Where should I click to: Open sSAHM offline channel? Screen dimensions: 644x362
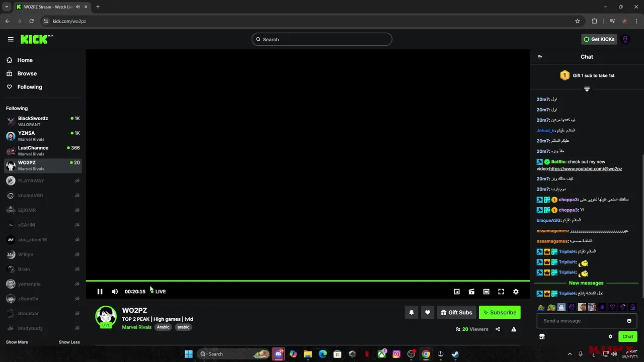(x=43, y=225)
